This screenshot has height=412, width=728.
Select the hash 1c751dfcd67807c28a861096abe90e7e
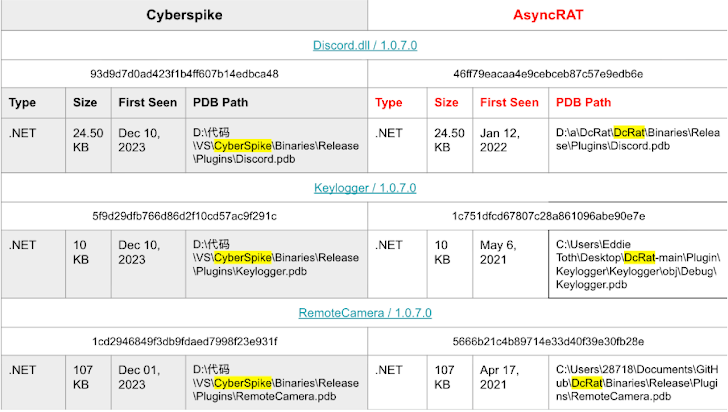coord(548,215)
